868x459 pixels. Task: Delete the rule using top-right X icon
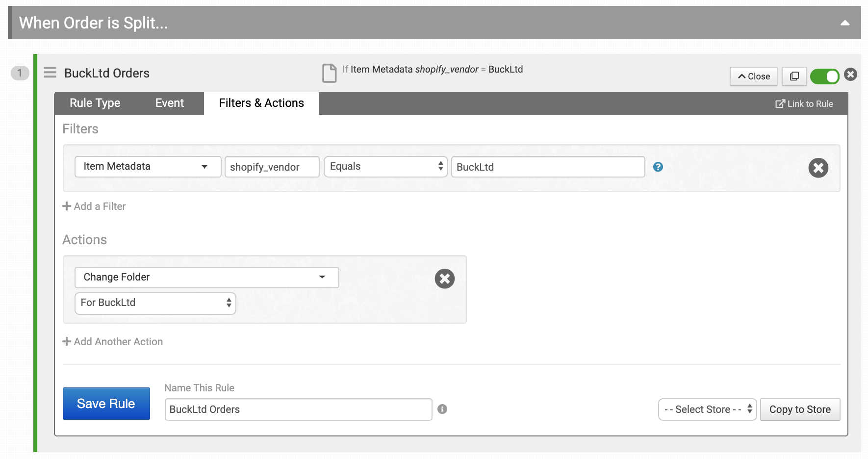(851, 75)
